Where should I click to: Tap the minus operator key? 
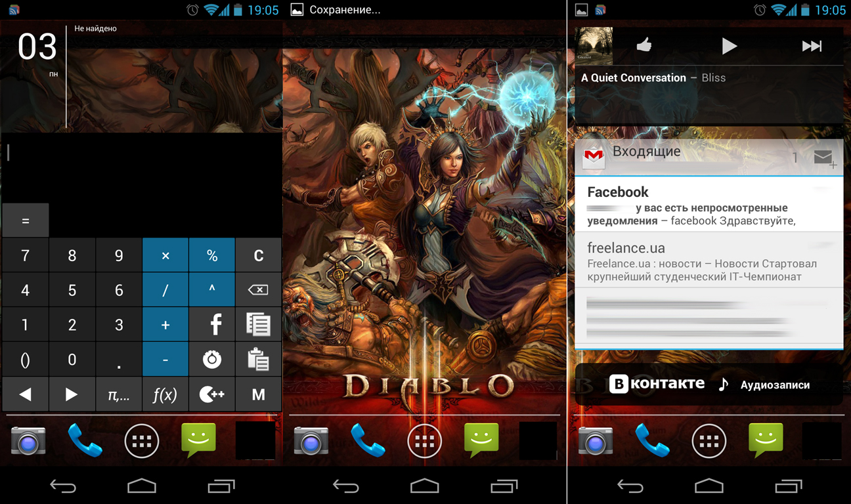tap(165, 359)
